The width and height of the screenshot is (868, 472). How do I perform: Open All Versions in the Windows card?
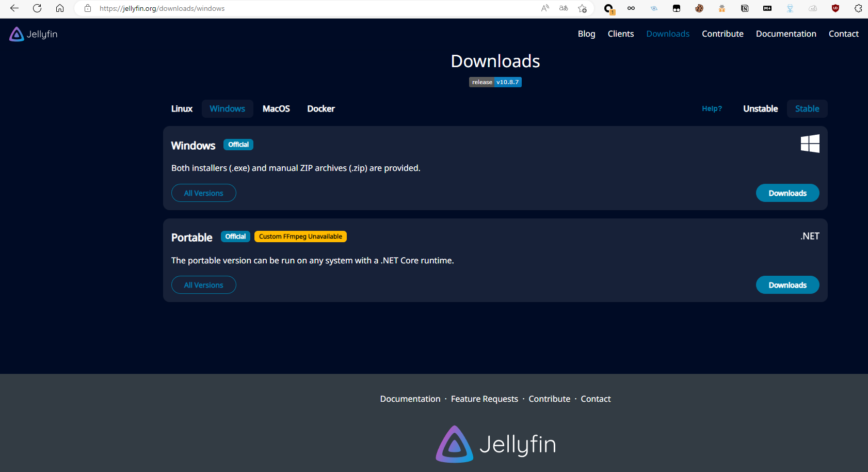coord(204,193)
